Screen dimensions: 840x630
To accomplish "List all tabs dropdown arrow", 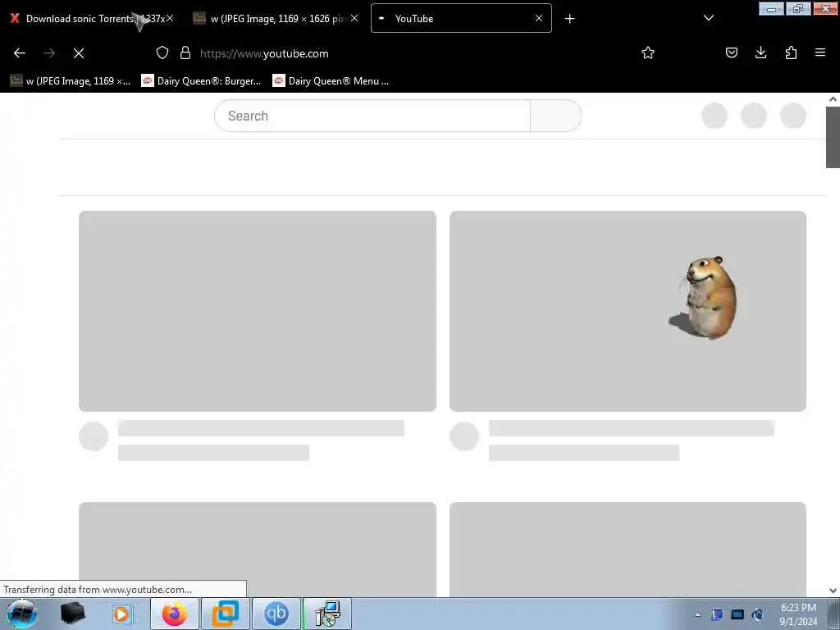I will (x=709, y=18).
